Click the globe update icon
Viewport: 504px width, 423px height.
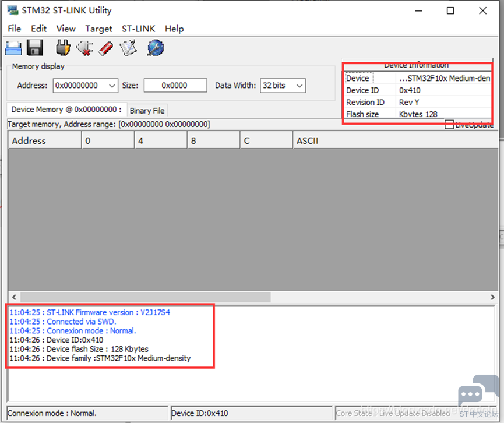point(156,48)
